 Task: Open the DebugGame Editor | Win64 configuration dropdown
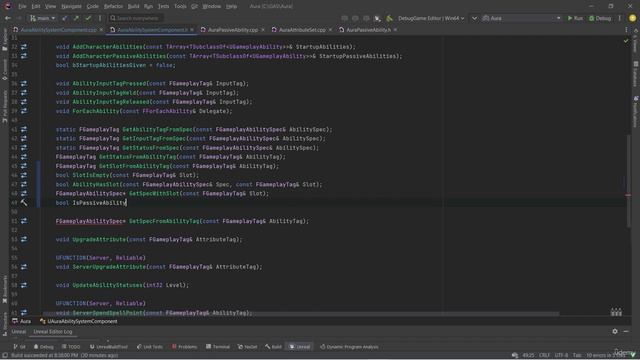pyautogui.click(x=431, y=18)
